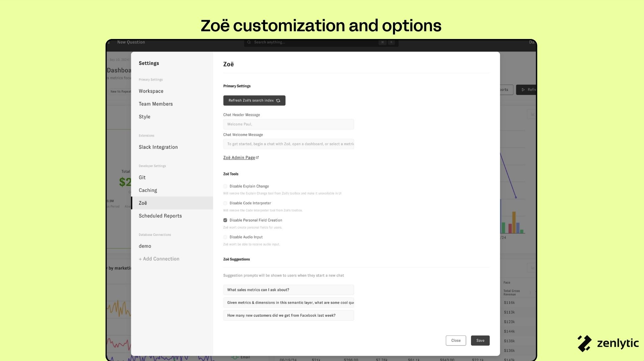Click the external link icon beside Zoë Admin Page
644x361 pixels.
point(257,157)
